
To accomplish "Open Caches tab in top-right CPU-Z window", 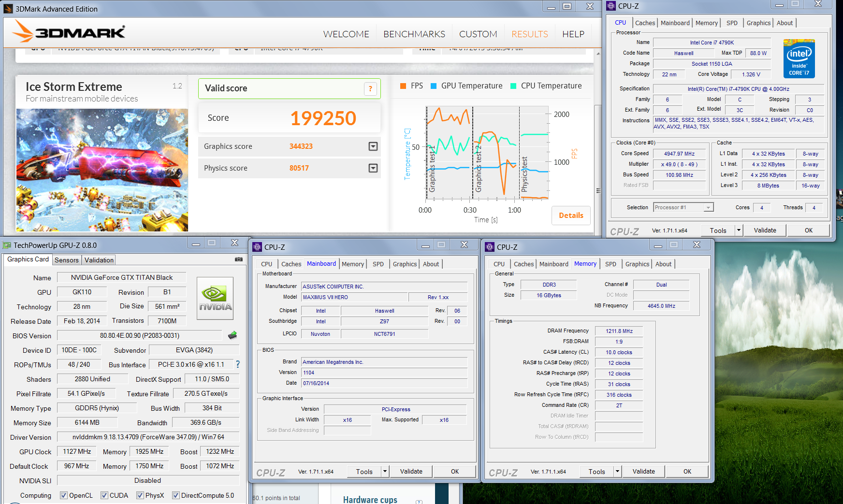I will [x=645, y=23].
